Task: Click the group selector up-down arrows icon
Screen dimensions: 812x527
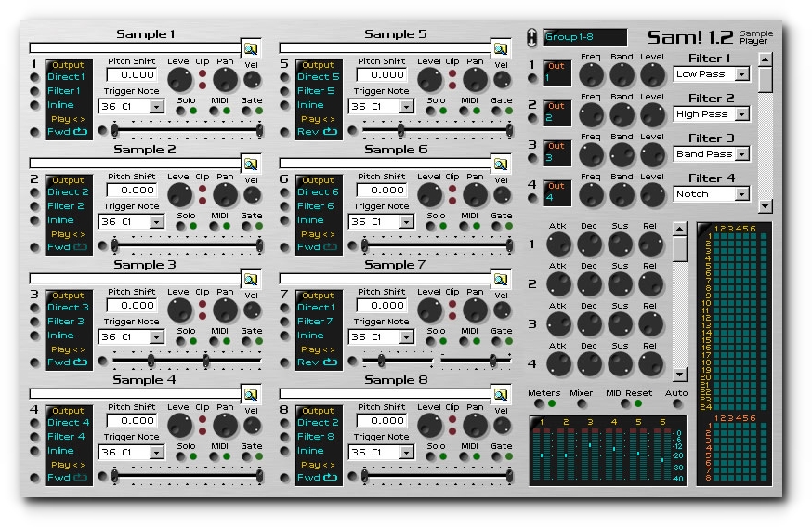Action: coord(531,37)
